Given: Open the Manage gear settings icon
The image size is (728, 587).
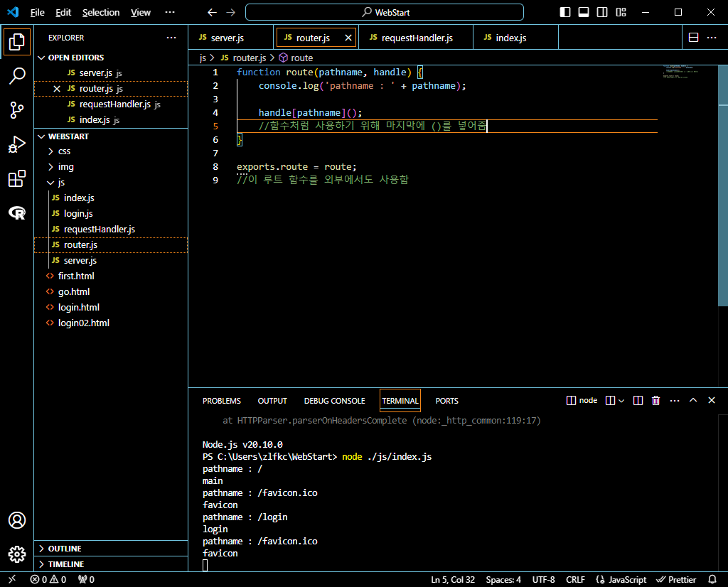Looking at the screenshot, I should pyautogui.click(x=17, y=554).
